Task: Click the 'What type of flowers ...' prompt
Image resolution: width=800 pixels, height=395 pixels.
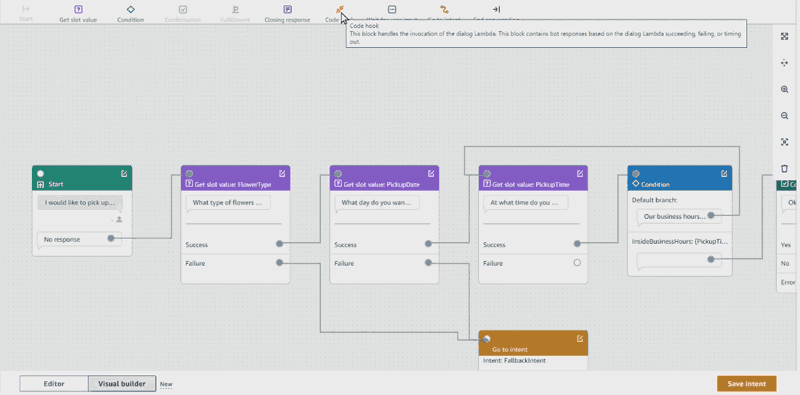Action: tap(228, 203)
